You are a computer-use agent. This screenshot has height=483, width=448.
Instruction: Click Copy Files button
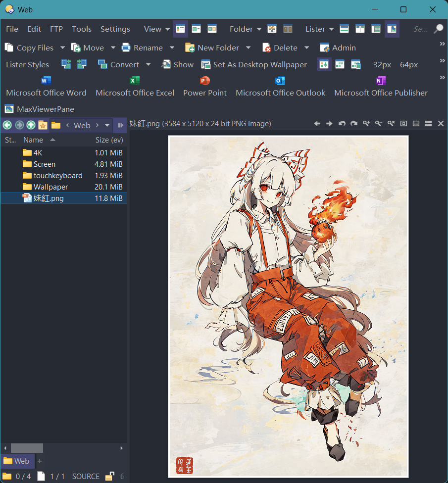pos(29,48)
